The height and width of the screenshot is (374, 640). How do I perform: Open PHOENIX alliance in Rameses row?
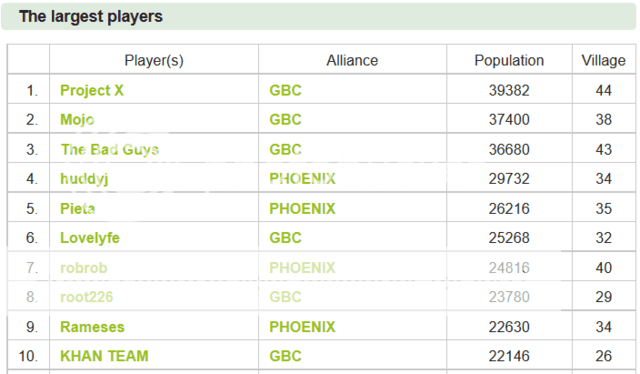pyautogui.click(x=302, y=327)
